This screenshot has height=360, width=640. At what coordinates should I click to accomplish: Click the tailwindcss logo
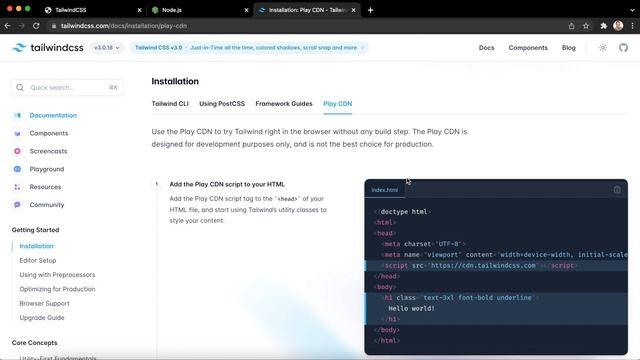(x=48, y=48)
